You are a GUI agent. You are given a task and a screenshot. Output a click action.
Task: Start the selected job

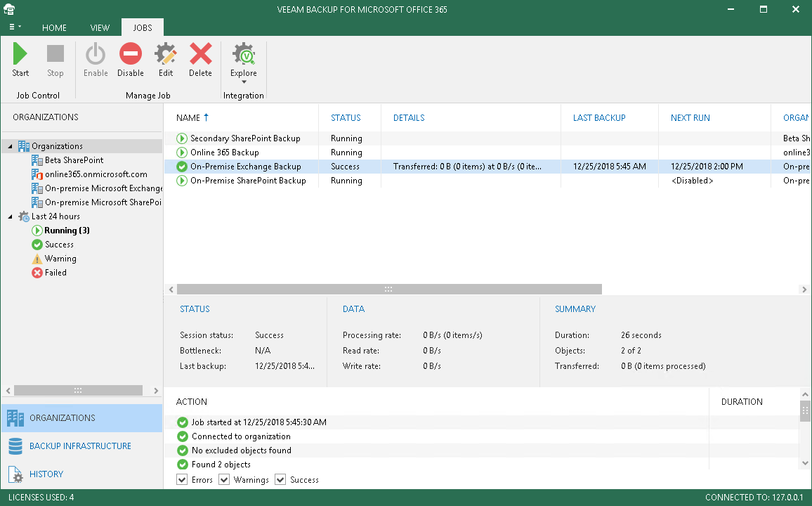[20, 60]
